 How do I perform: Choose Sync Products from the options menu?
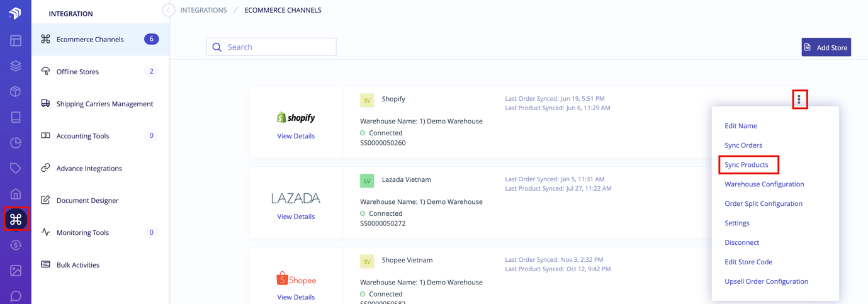(x=747, y=165)
